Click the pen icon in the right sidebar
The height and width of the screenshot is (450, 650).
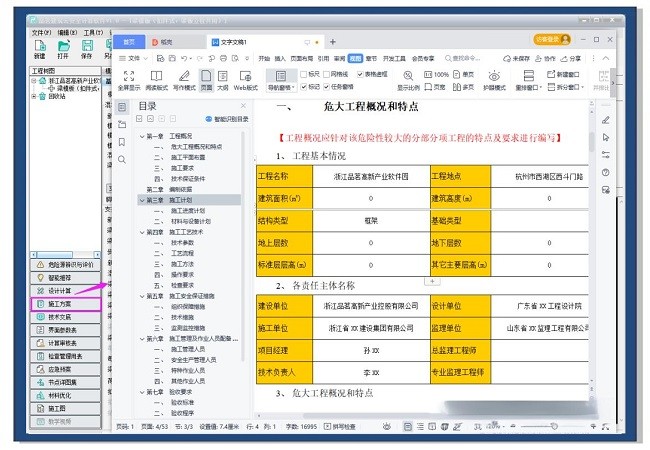click(x=606, y=120)
